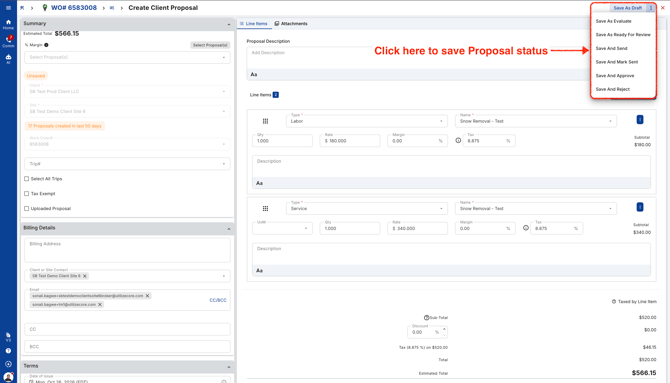This screenshot has width=670, height=383.
Task: Open the help question mark icon
Action: pyautogui.click(x=8, y=351)
